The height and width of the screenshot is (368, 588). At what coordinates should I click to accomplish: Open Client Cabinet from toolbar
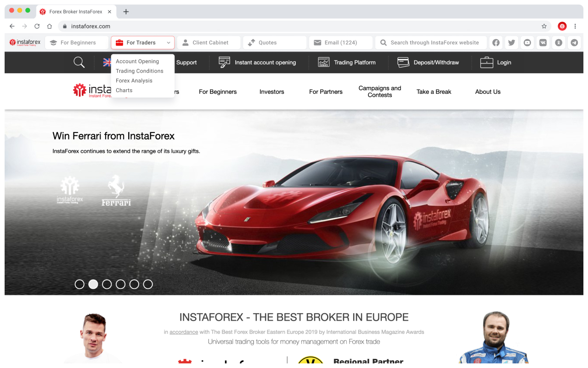pos(209,42)
